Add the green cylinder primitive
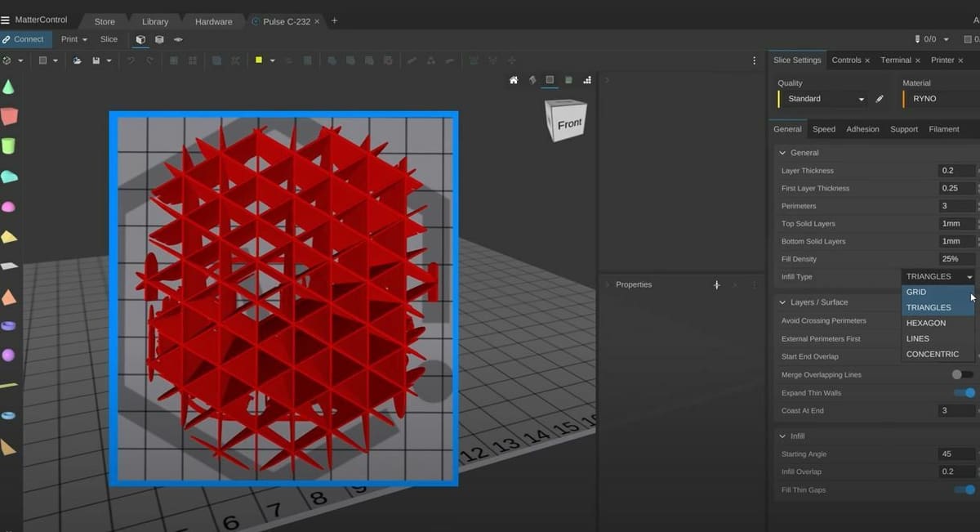The height and width of the screenshot is (532, 980). pyautogui.click(x=8, y=145)
